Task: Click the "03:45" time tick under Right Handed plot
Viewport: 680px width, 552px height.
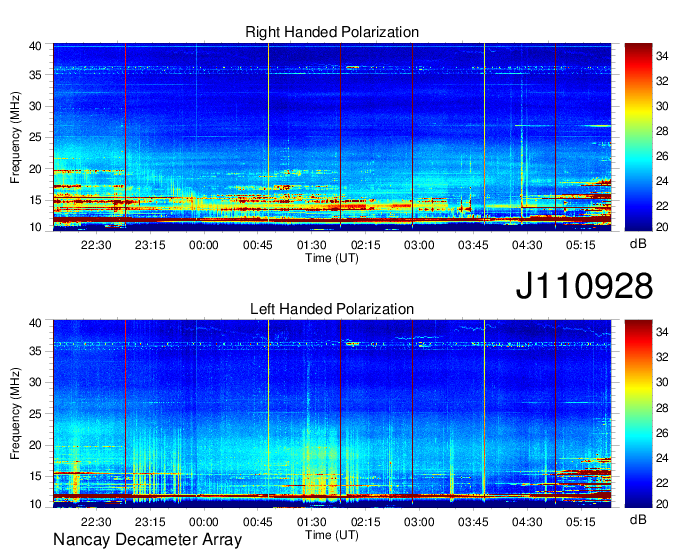Action: click(473, 245)
